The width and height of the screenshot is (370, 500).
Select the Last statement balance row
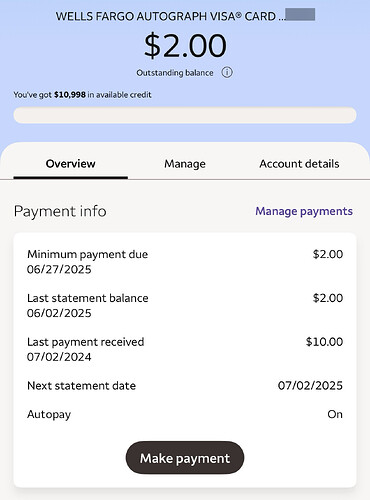(185, 305)
